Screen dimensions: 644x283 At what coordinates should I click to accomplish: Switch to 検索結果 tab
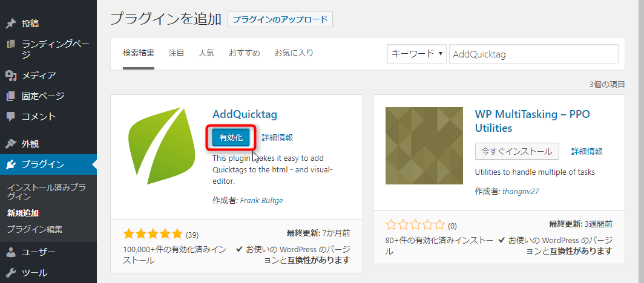(139, 53)
